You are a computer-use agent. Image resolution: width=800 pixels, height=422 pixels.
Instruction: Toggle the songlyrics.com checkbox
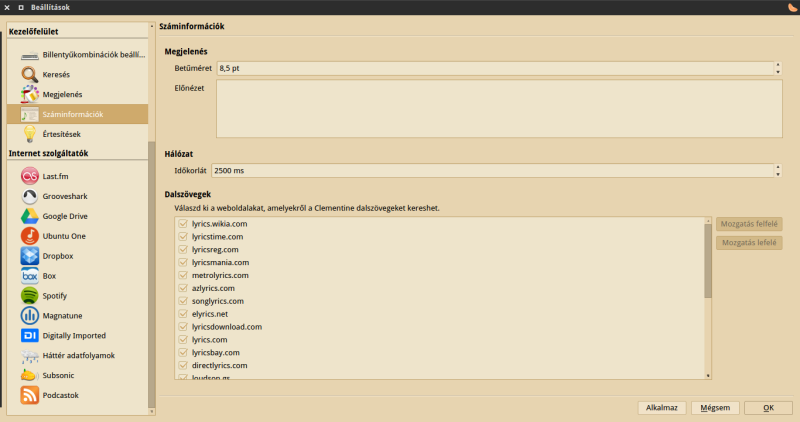[x=183, y=301]
